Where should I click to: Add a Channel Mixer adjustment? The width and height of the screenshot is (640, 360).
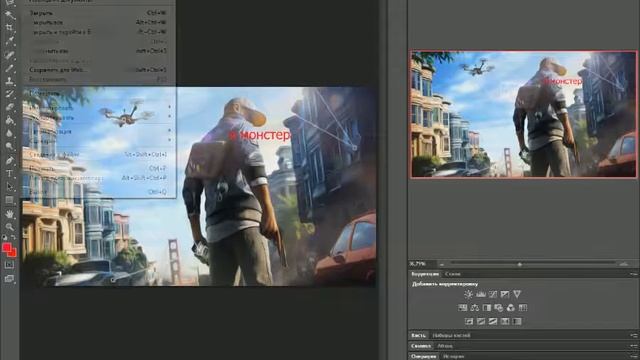pos(511,308)
